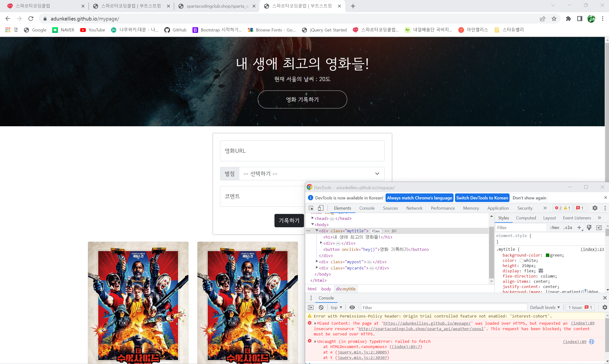Open the green background-color swatch
Image resolution: width=609 pixels, height=364 pixels.
547,255
